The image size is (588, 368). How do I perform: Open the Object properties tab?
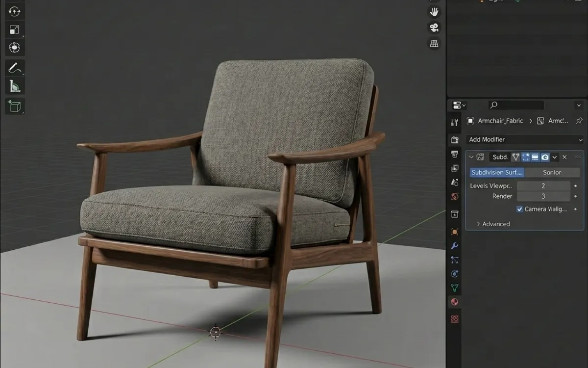point(455,232)
